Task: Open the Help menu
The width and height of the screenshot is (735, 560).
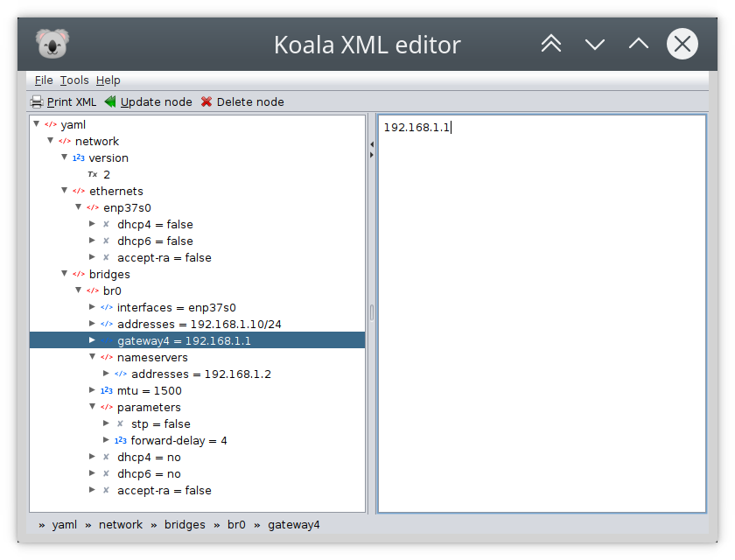Action: 108,80
